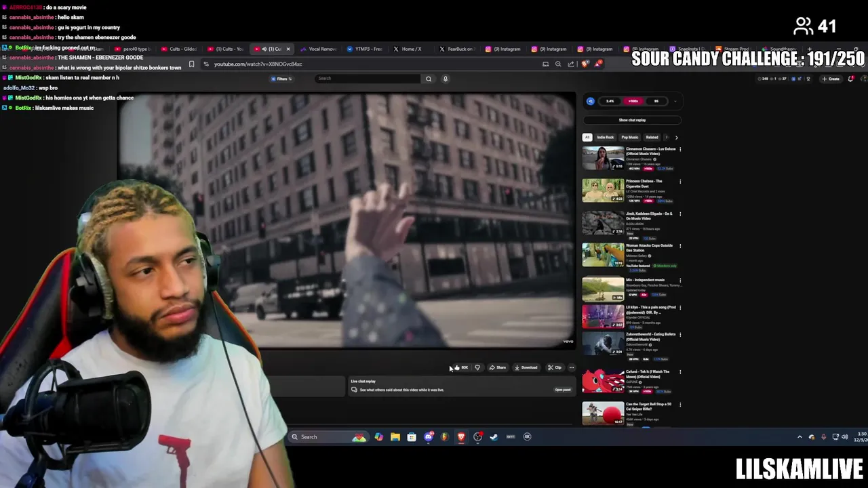Open options menu for Woman Attacks Cops video
This screenshot has width=868, height=488.
[x=680, y=246]
